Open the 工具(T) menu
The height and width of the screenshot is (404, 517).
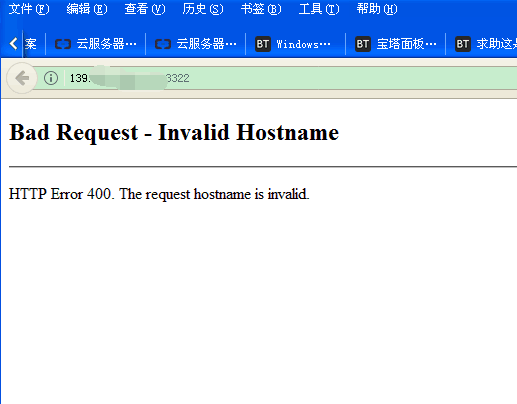(x=319, y=9)
